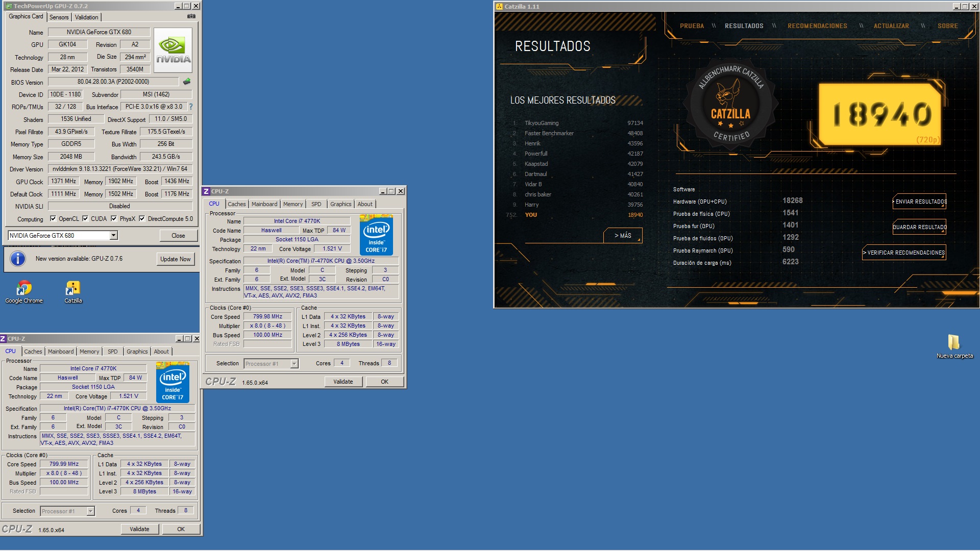This screenshot has height=551, width=980.
Task: Select ACTUALIZAR in Catzilla navigation
Action: (891, 26)
